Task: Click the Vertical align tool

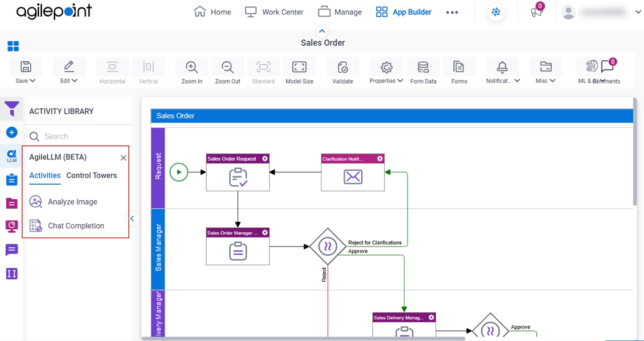Action: [148, 71]
